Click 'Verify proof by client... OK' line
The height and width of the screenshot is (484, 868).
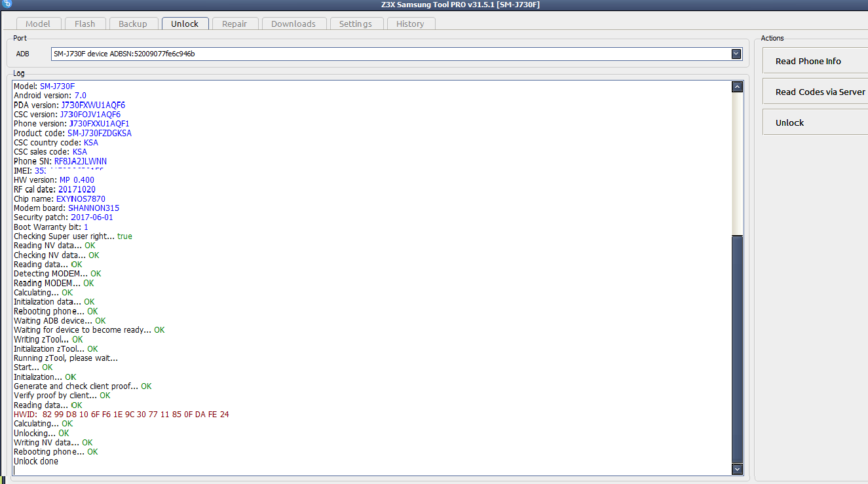click(x=62, y=395)
